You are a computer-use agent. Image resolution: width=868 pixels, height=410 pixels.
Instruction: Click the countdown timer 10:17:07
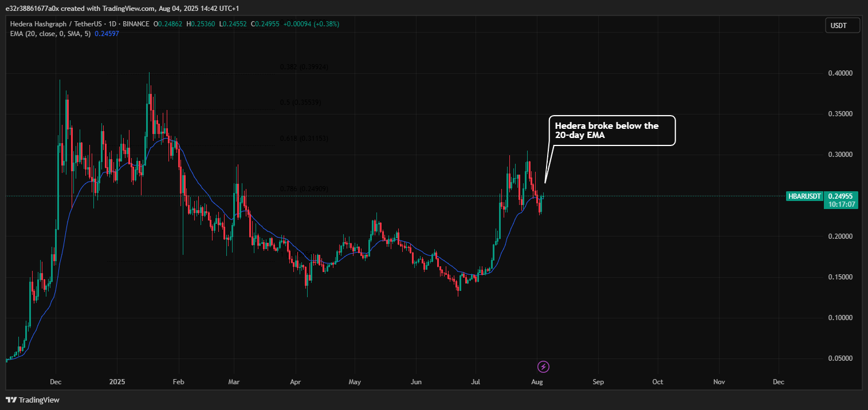pos(840,204)
